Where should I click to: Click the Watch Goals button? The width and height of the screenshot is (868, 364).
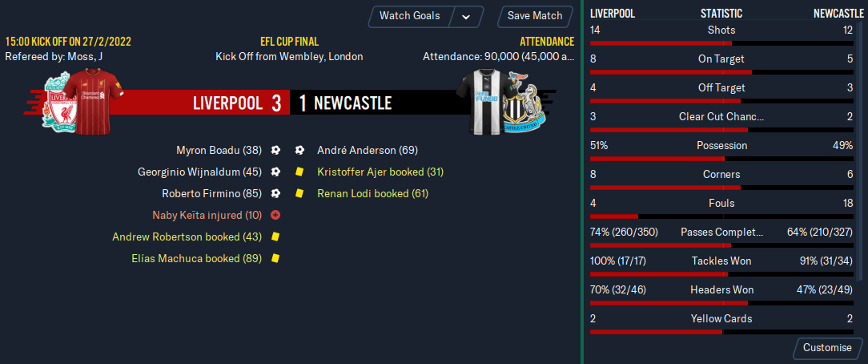[410, 16]
